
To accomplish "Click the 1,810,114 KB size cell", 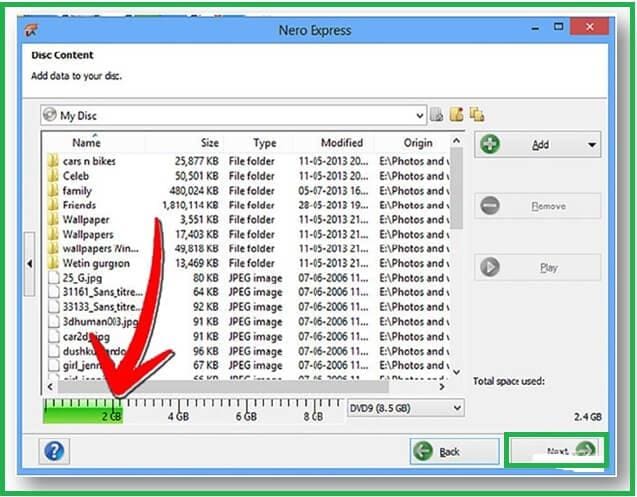I will [x=190, y=205].
